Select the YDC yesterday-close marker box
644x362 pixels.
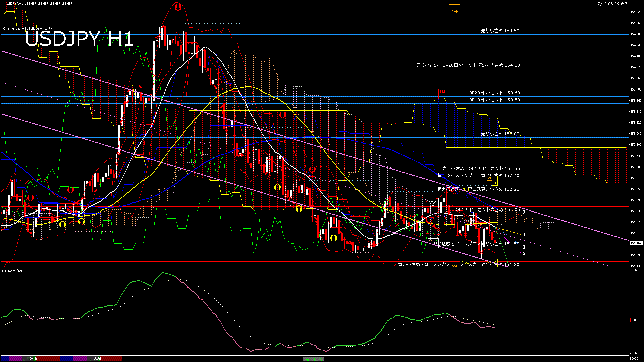click(x=433, y=203)
